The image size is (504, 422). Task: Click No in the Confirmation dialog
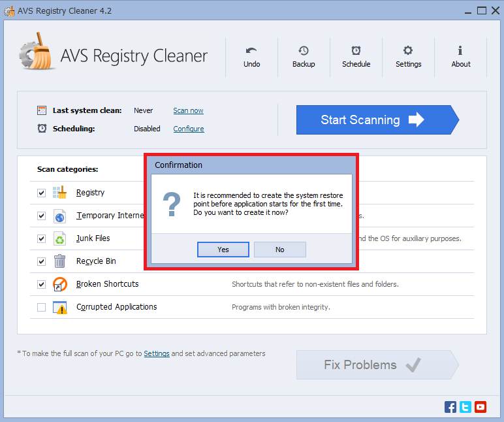click(x=279, y=250)
